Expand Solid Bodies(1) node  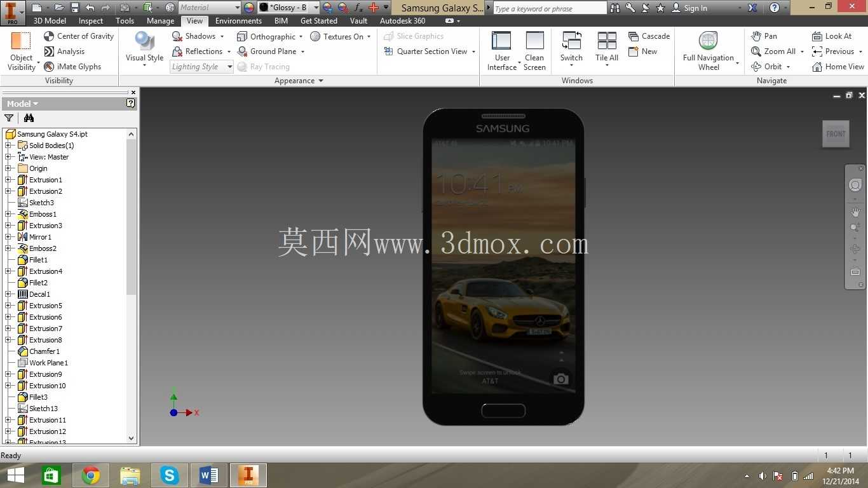point(8,146)
